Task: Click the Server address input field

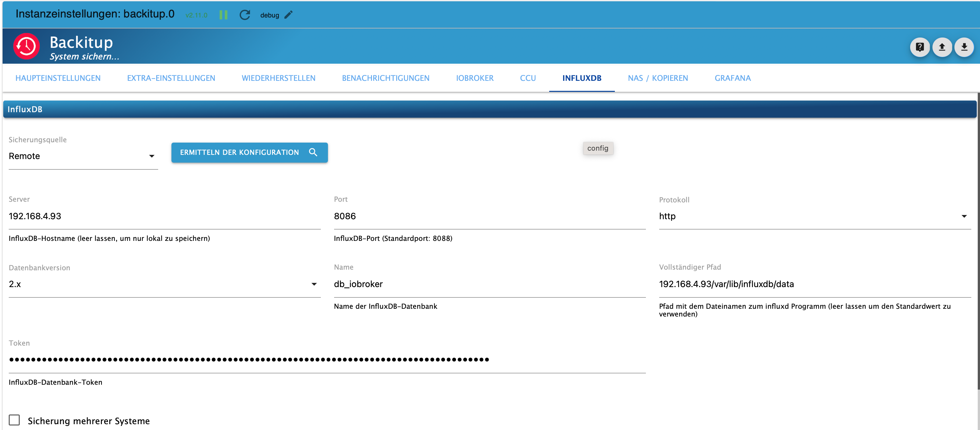Action: (x=164, y=216)
